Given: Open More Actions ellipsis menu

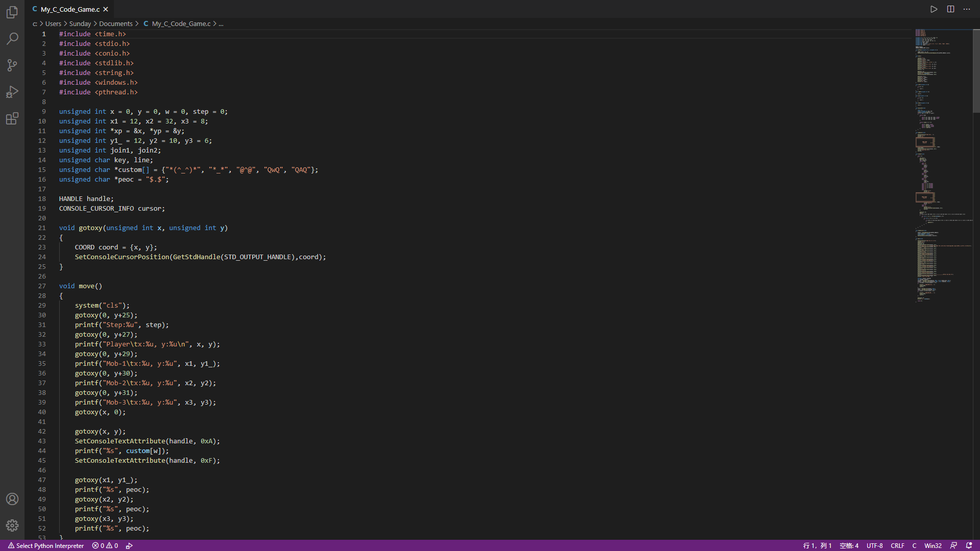Looking at the screenshot, I should 967,9.
